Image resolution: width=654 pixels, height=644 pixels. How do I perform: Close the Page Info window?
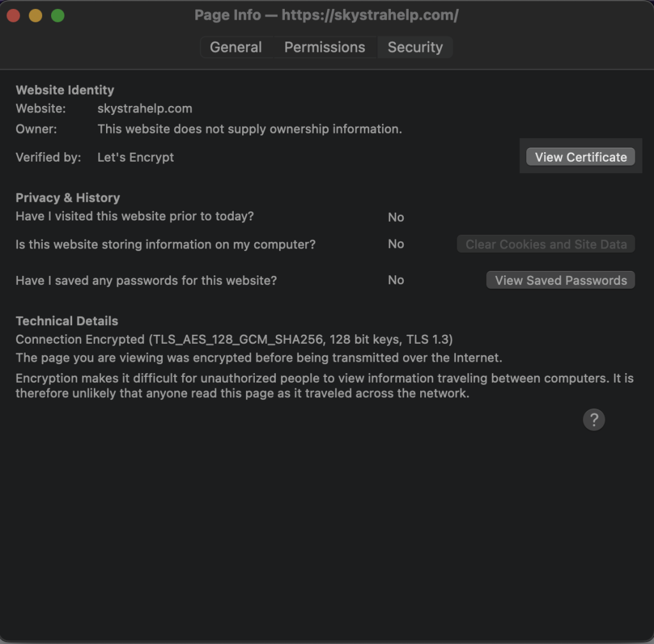[x=13, y=15]
